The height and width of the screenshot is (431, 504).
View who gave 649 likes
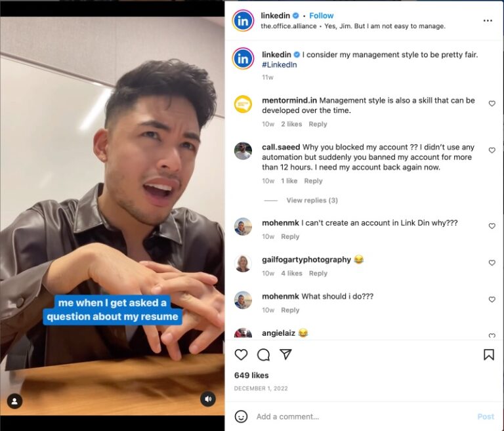click(251, 375)
